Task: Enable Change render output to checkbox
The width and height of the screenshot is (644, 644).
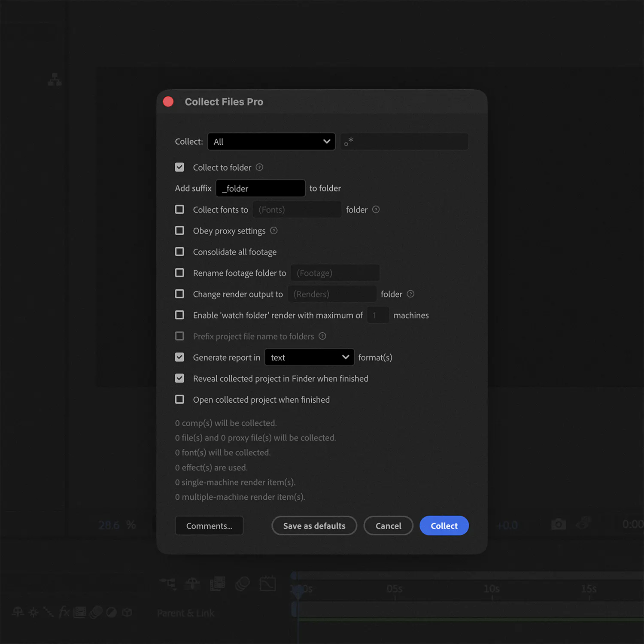Action: point(179,294)
